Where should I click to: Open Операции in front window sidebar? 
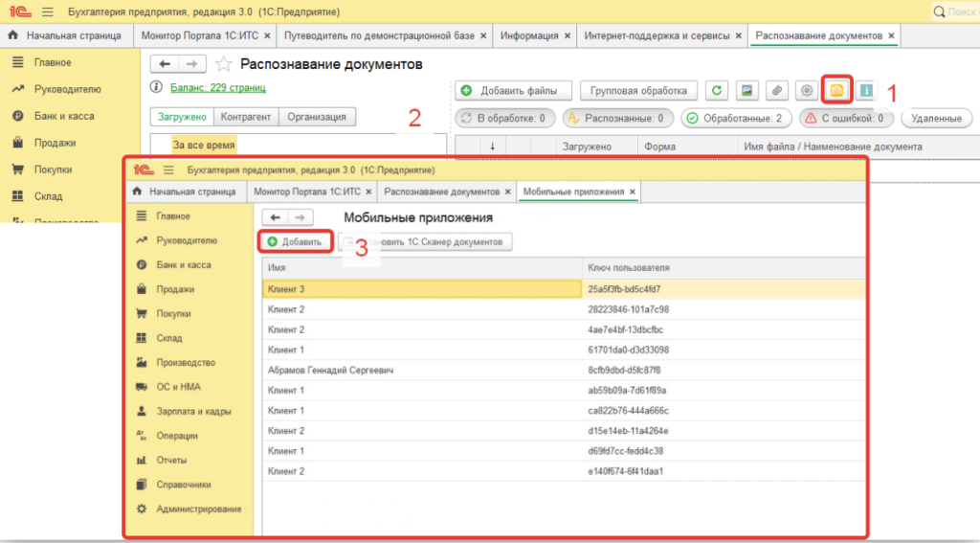[177, 436]
